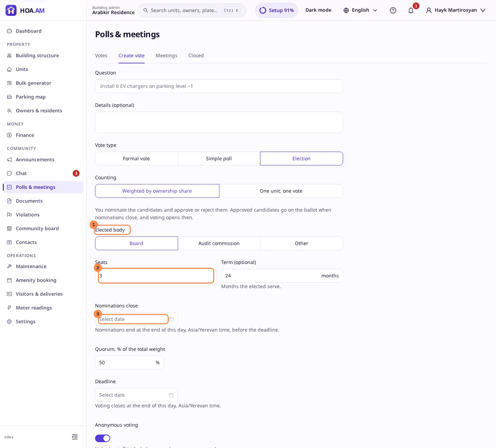Choose Audit commission as elected body
This screenshot has height=448, width=496.
tap(219, 243)
